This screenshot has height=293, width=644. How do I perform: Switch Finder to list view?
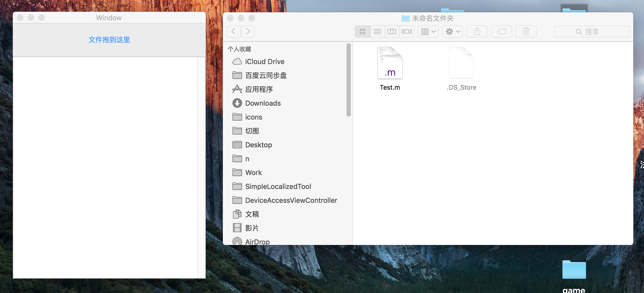(x=377, y=31)
